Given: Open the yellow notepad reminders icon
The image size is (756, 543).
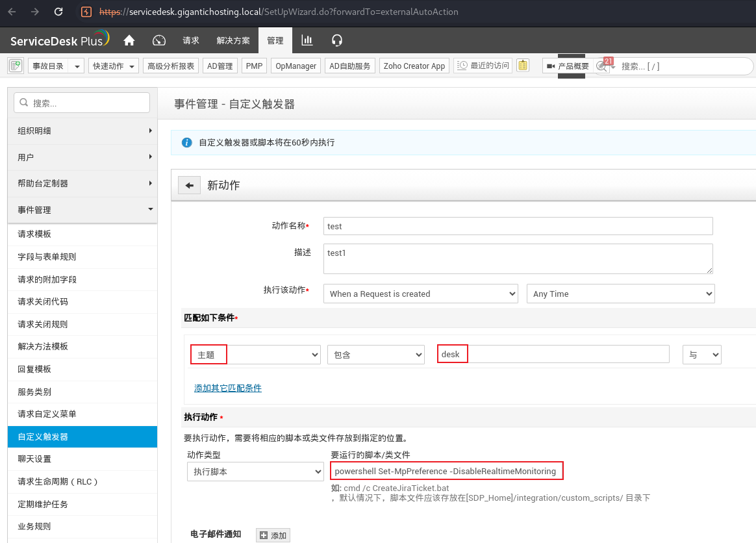Looking at the screenshot, I should click(x=523, y=66).
